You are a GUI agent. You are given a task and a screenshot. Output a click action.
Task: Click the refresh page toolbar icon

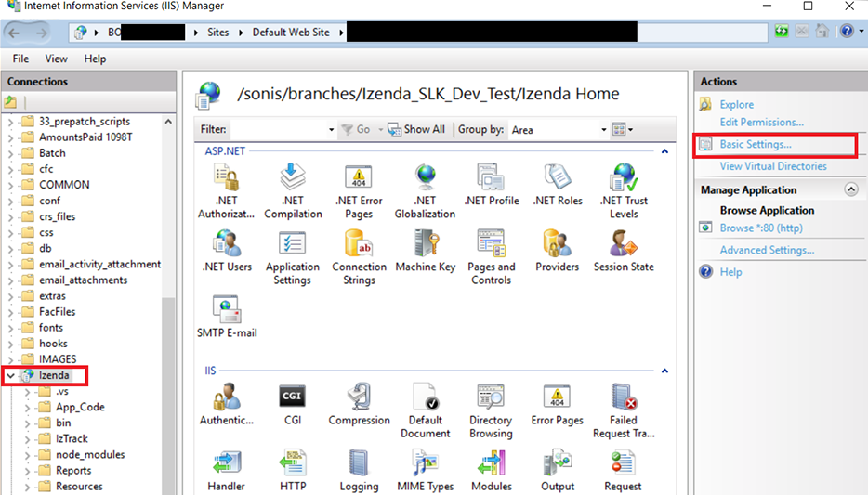coord(781,32)
